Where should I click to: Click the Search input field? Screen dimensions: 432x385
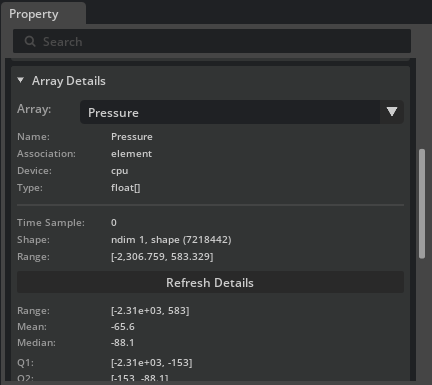(212, 41)
